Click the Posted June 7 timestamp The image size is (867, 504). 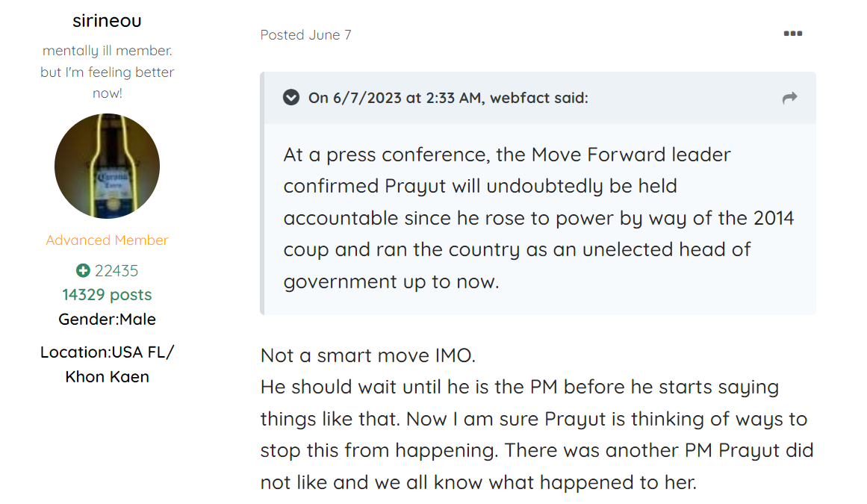(305, 35)
